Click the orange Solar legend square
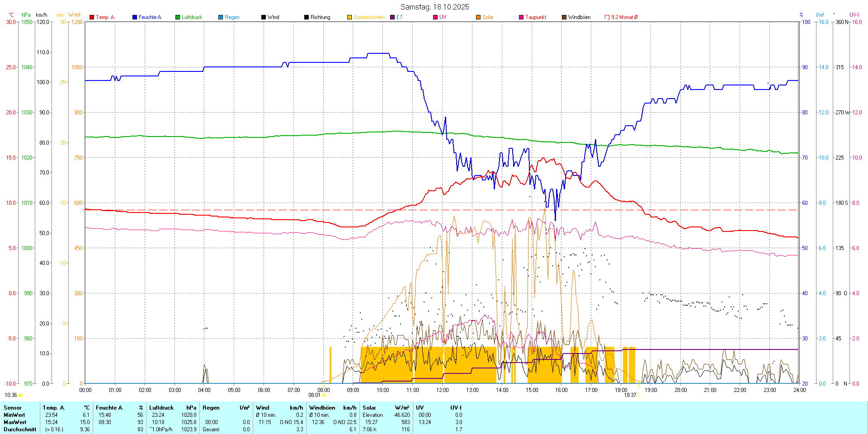The image size is (868, 434). 478,17
